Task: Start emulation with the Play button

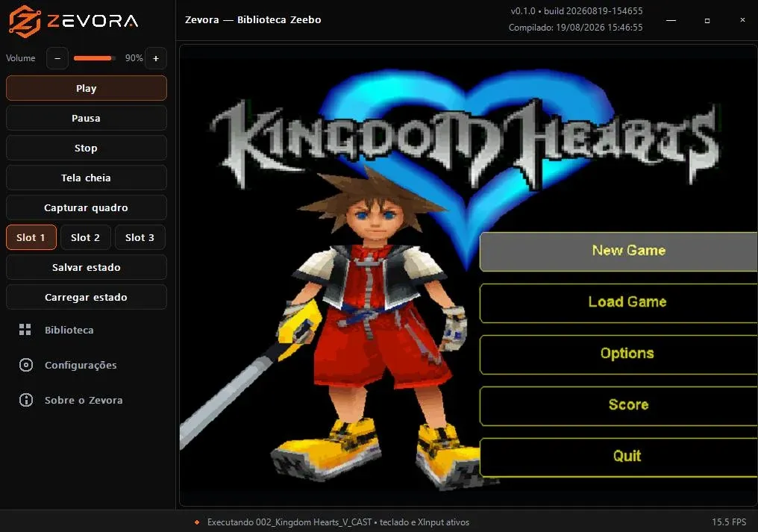Action: [86, 88]
